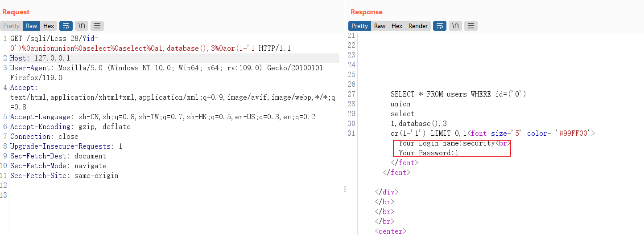Click the '<center>' tag in Response
Screen dimensions: 644x235
(391, 231)
